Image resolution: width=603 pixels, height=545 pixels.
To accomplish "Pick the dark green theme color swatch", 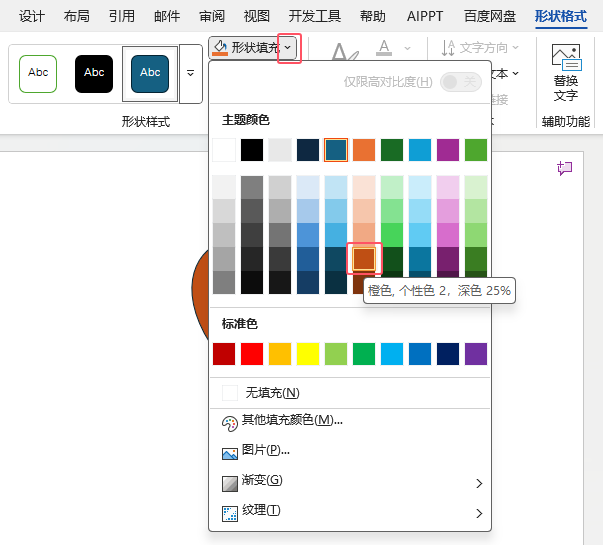I will [x=392, y=150].
